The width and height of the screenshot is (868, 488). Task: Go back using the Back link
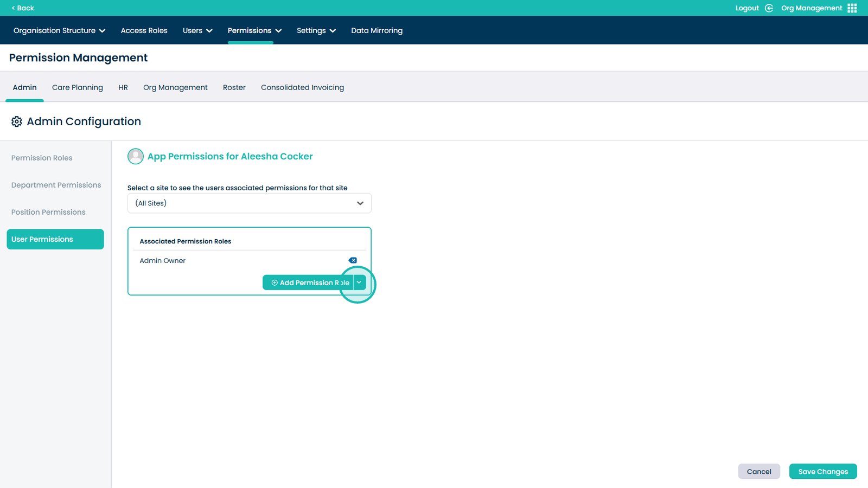[23, 8]
